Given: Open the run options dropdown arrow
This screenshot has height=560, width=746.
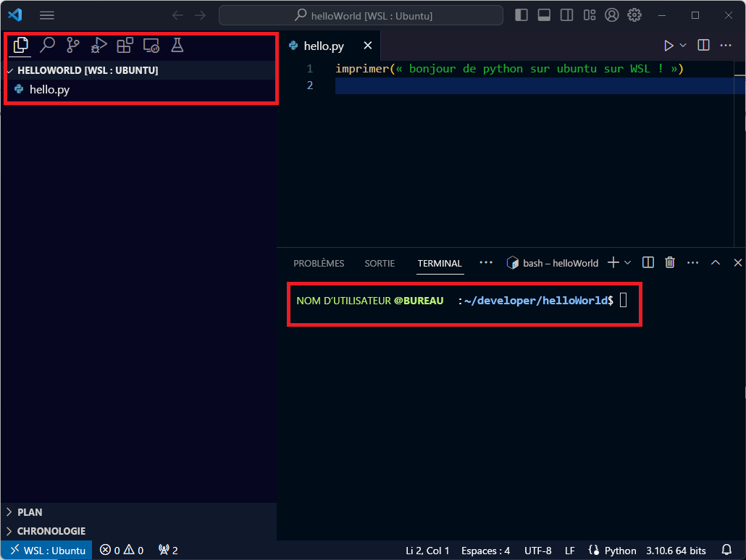Looking at the screenshot, I should (x=683, y=46).
